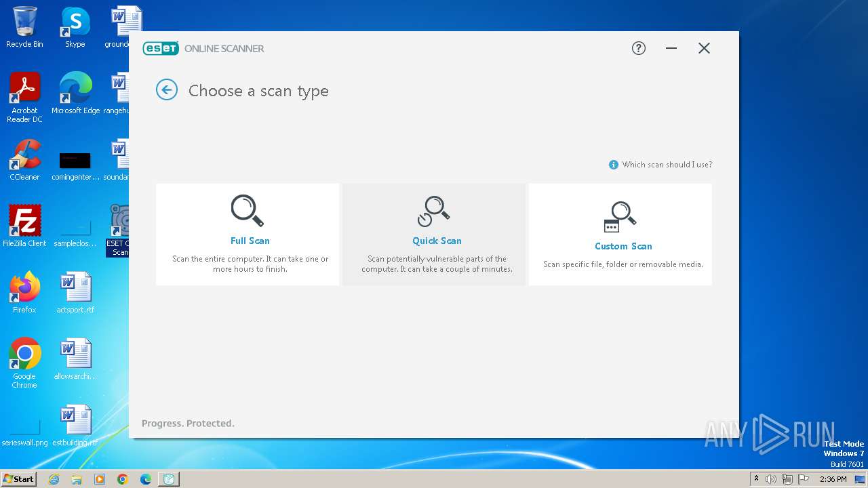Screen dimensions: 868x488
Task: Open ESET scanner help question mark
Action: click(639, 48)
